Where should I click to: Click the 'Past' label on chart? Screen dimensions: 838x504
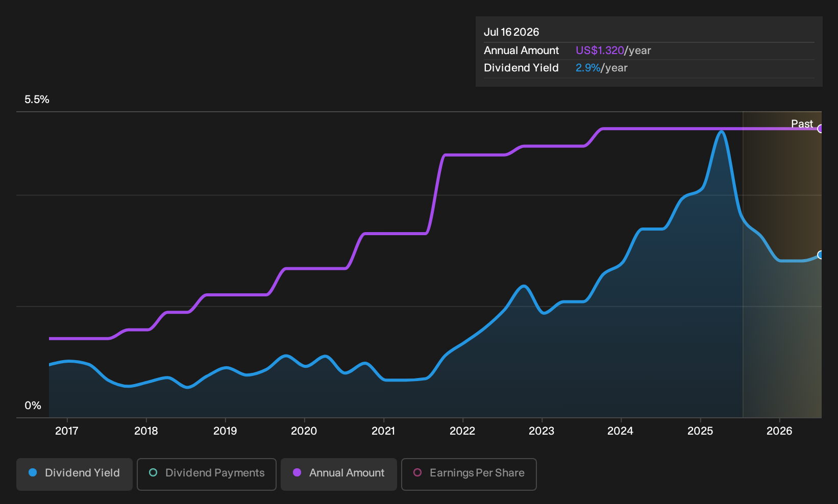[802, 123]
